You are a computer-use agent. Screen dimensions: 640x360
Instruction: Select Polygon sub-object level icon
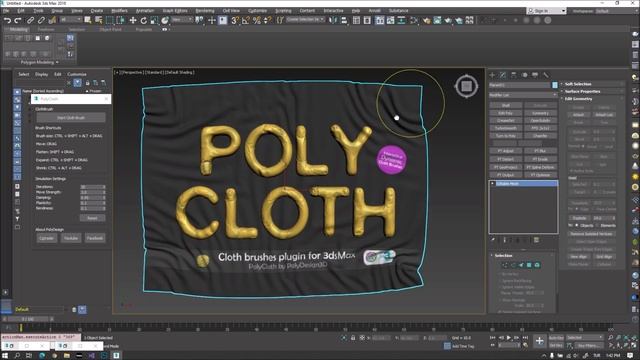point(529,265)
